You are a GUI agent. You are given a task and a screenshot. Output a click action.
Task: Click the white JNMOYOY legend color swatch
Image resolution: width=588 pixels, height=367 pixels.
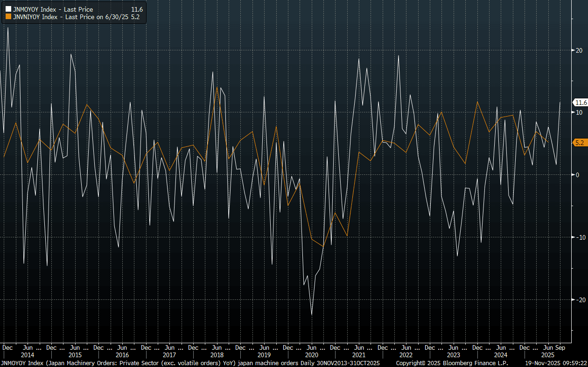(x=8, y=9)
